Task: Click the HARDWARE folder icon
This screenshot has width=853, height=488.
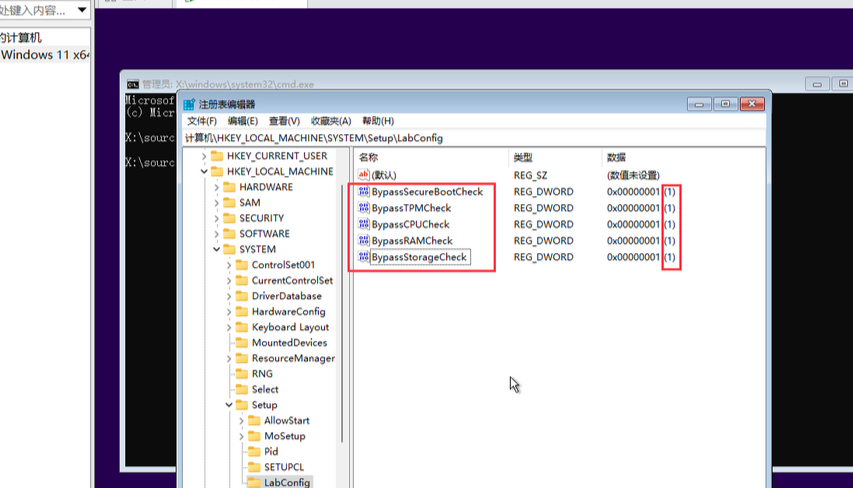Action: pos(229,187)
